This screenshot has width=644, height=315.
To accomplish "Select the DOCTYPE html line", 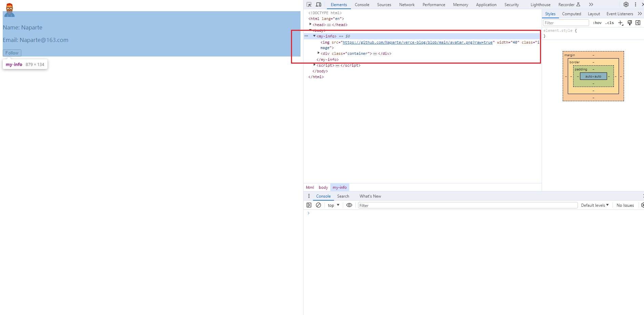I will tap(325, 13).
